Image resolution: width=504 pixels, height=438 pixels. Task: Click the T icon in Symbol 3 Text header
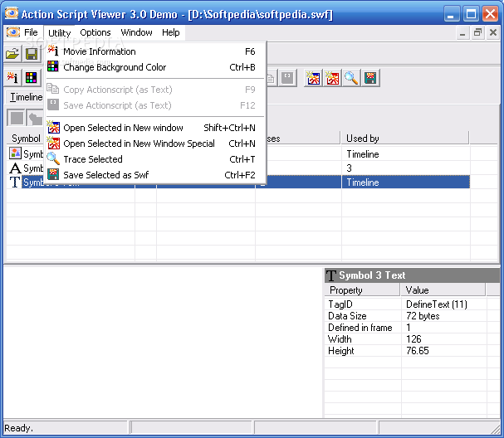click(330, 275)
